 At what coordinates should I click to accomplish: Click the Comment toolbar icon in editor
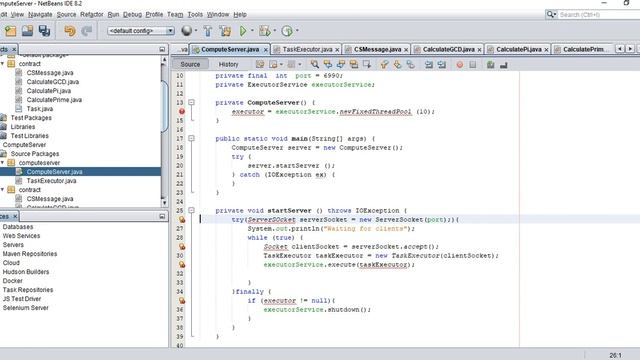(491, 64)
